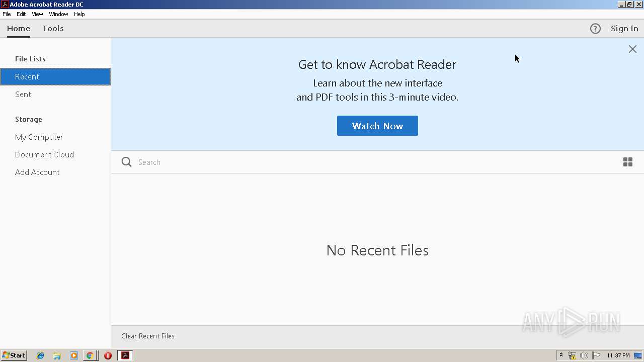This screenshot has height=362, width=644.
Task: Switch to the Home tab
Action: tap(19, 29)
